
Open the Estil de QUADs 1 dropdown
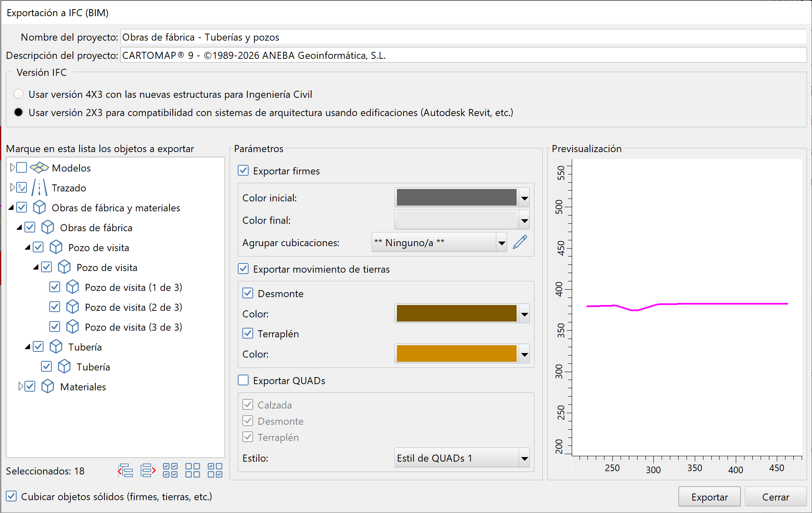tap(524, 458)
